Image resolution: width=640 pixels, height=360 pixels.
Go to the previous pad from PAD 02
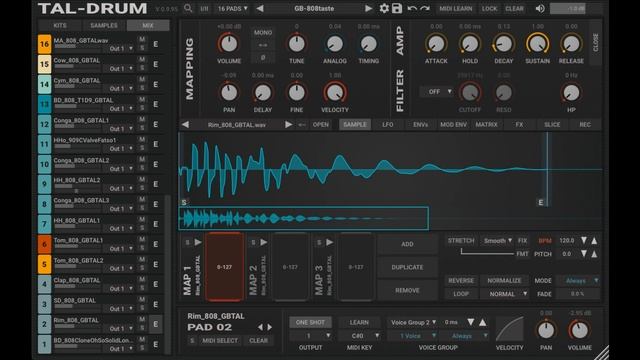click(x=260, y=327)
